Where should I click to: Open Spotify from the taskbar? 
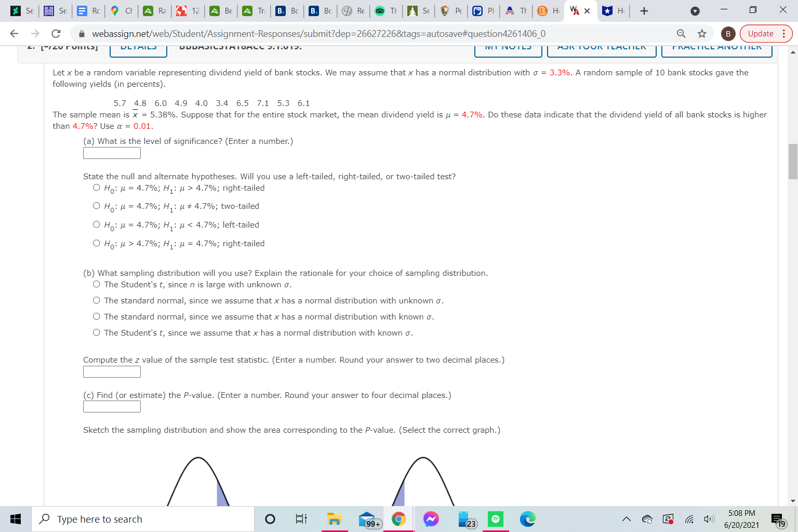pos(495,518)
